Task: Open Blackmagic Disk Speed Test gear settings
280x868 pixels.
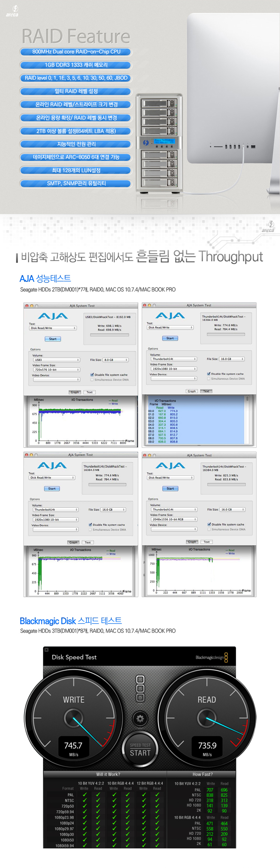Action: point(140,718)
